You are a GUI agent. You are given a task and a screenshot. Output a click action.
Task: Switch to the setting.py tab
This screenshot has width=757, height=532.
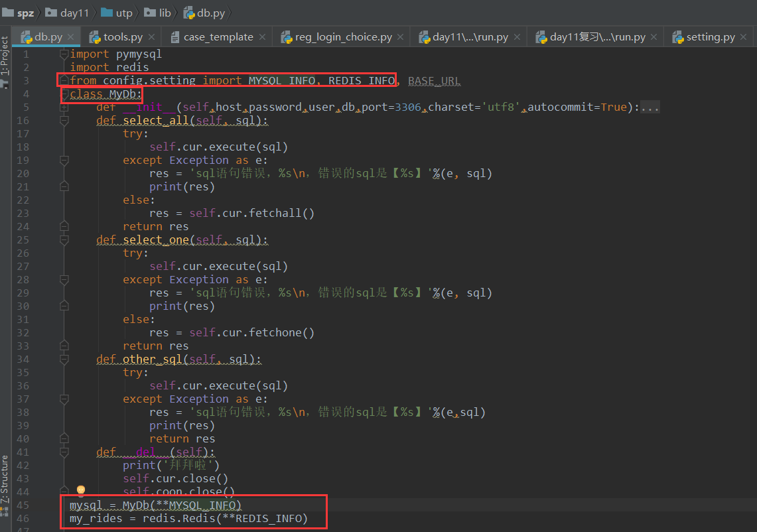pyautogui.click(x=710, y=37)
